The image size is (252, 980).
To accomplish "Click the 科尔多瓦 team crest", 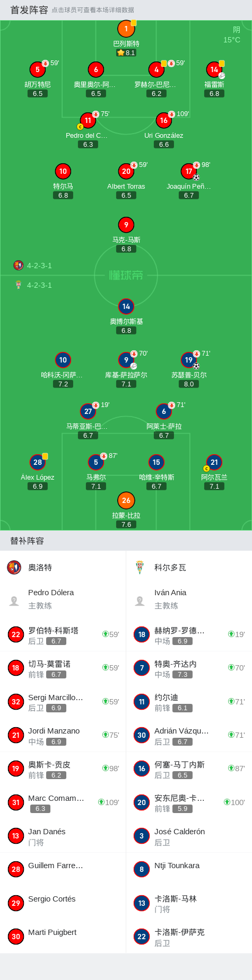I will click(x=140, y=567).
